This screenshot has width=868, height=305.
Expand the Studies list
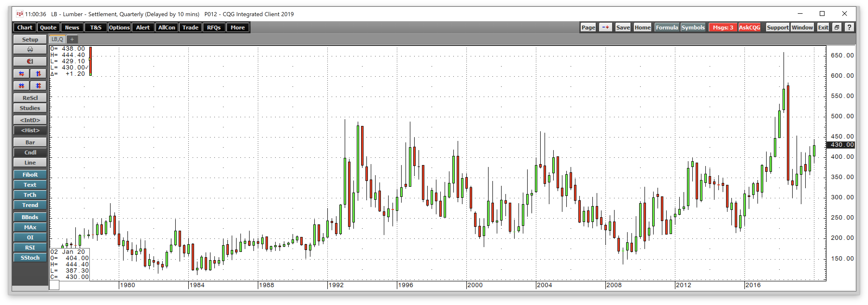pos(30,108)
